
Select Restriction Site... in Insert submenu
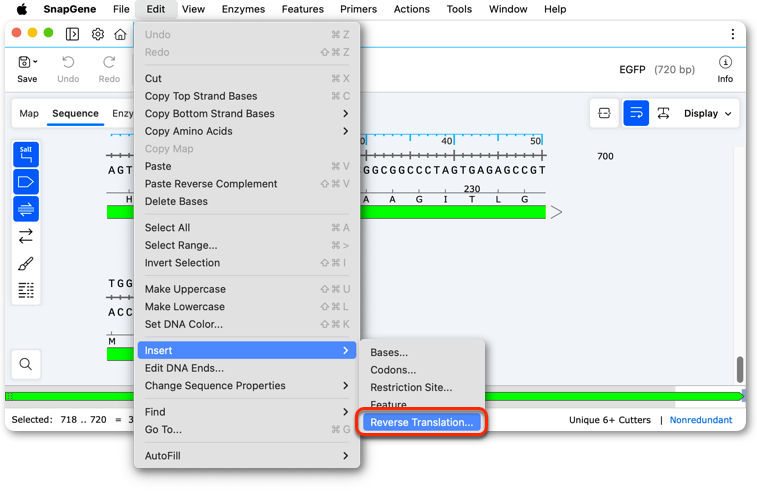pos(422,388)
